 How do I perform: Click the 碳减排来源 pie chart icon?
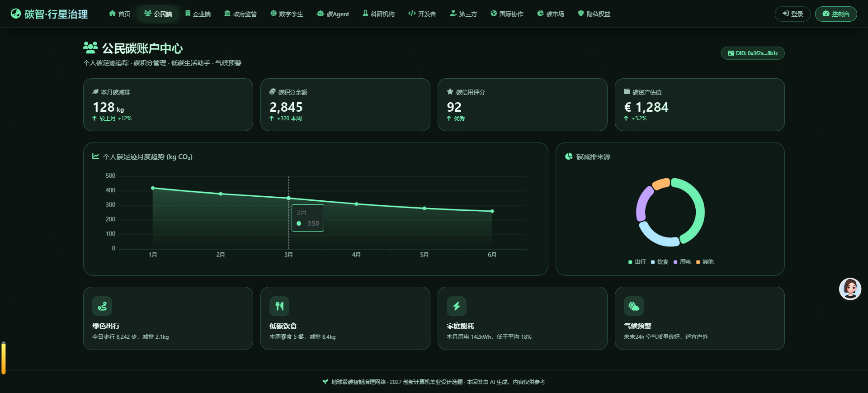click(x=569, y=156)
